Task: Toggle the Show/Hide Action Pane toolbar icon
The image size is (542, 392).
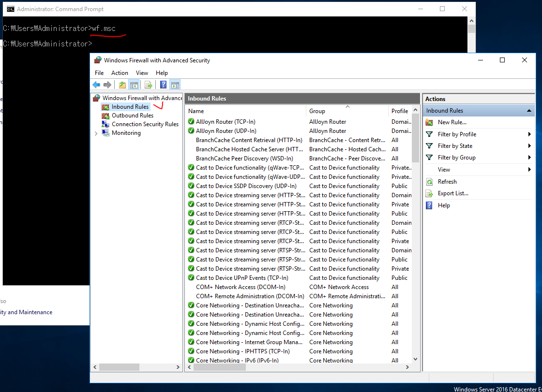Action: pyautogui.click(x=175, y=85)
